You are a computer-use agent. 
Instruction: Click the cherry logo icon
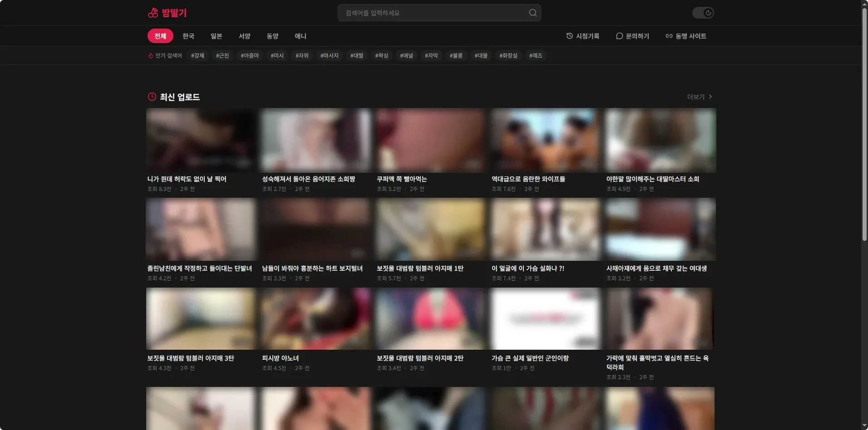click(153, 13)
